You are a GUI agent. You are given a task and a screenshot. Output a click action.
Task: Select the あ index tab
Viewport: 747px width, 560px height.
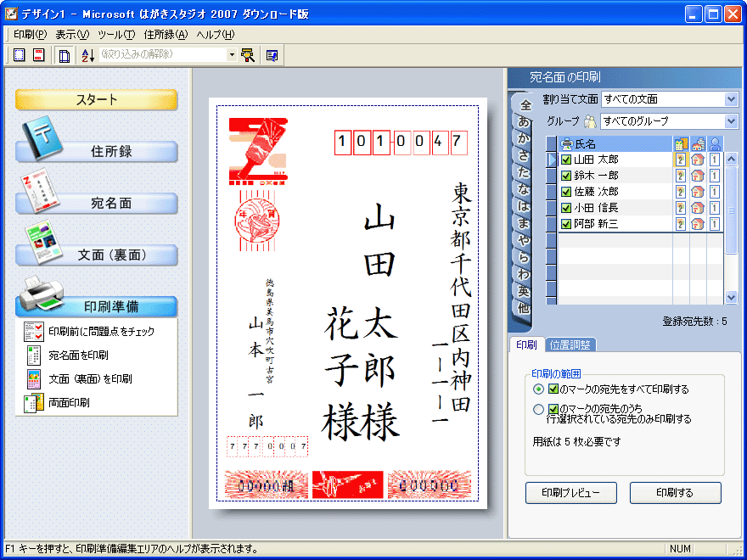pos(523,122)
